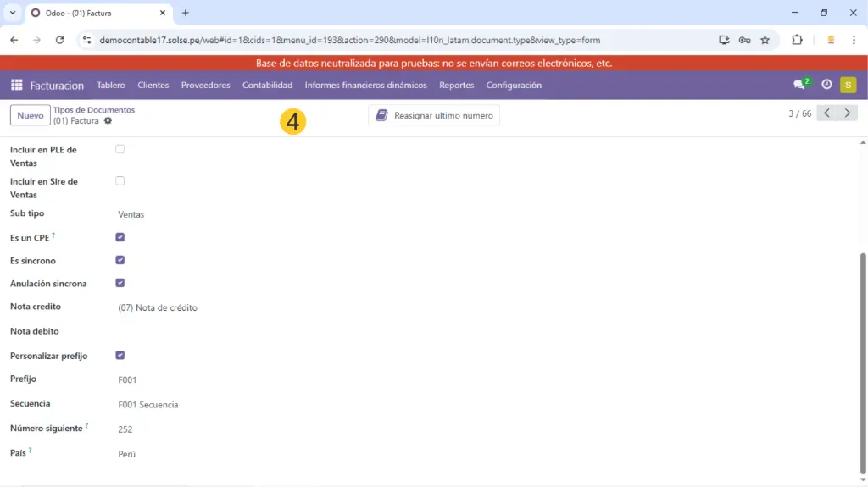Image resolution: width=868 pixels, height=487 pixels.
Task: Open the Sub tipo Ventas dropdown
Action: coord(254,214)
